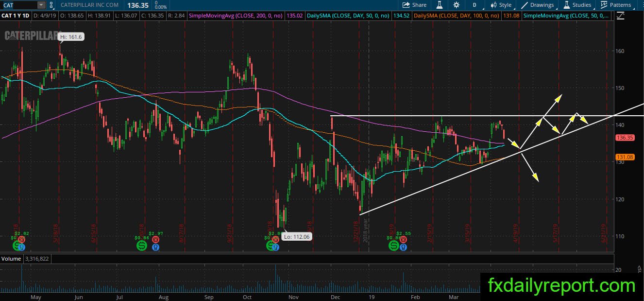Click the H: 138.91 high value

point(100,16)
